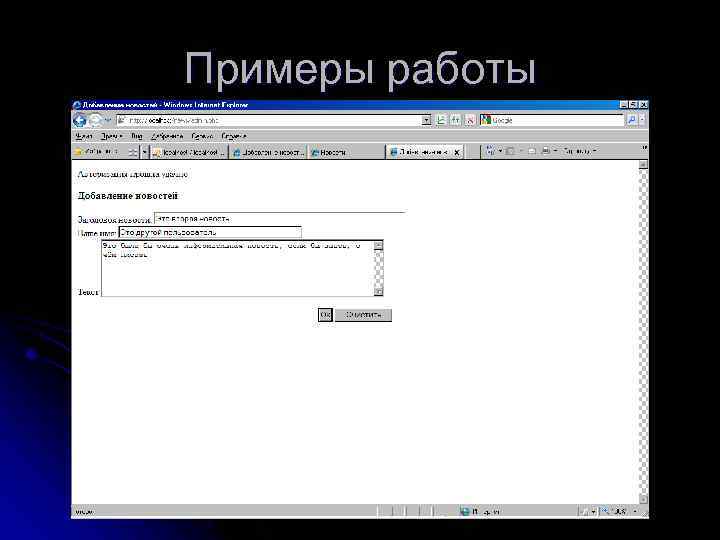This screenshot has height=540, width=720.
Task: Open the recent pages dropdown beside Forward
Action: (x=108, y=120)
